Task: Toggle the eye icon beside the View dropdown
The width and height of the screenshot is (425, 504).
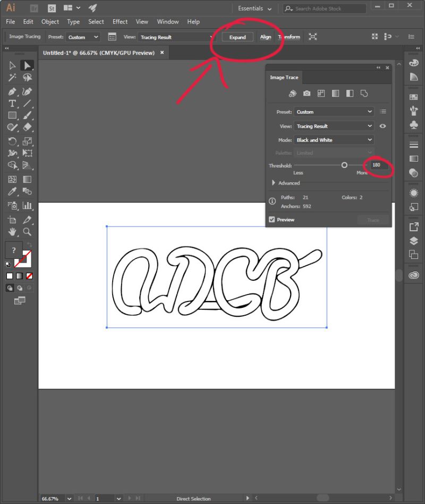Action: tap(384, 126)
